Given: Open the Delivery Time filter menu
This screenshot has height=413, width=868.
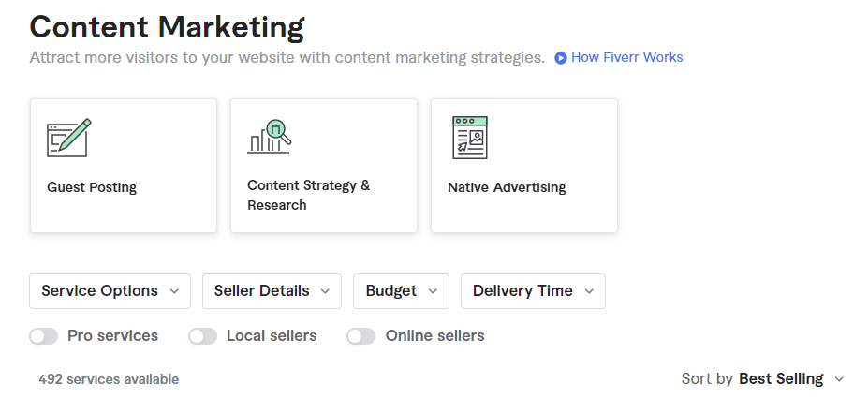Looking at the screenshot, I should pyautogui.click(x=533, y=291).
